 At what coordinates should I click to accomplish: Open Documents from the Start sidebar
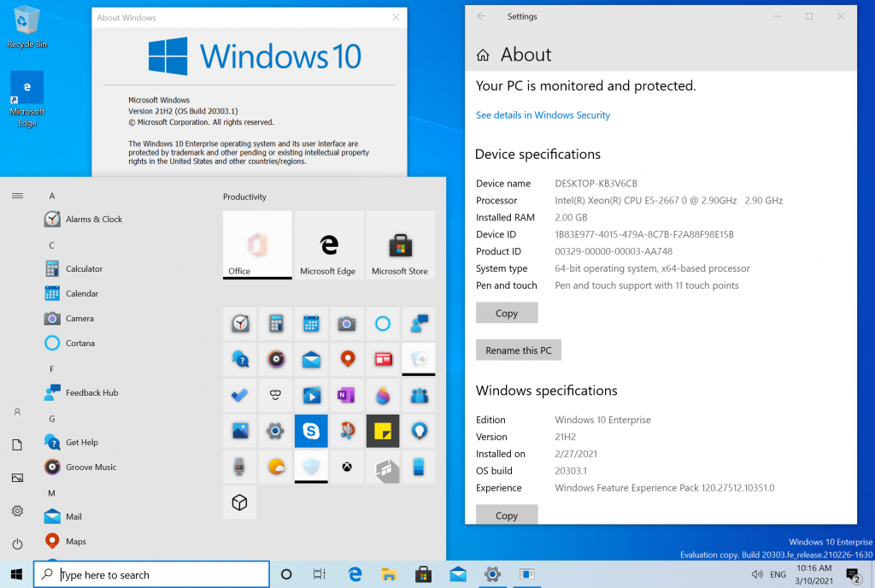(17, 444)
